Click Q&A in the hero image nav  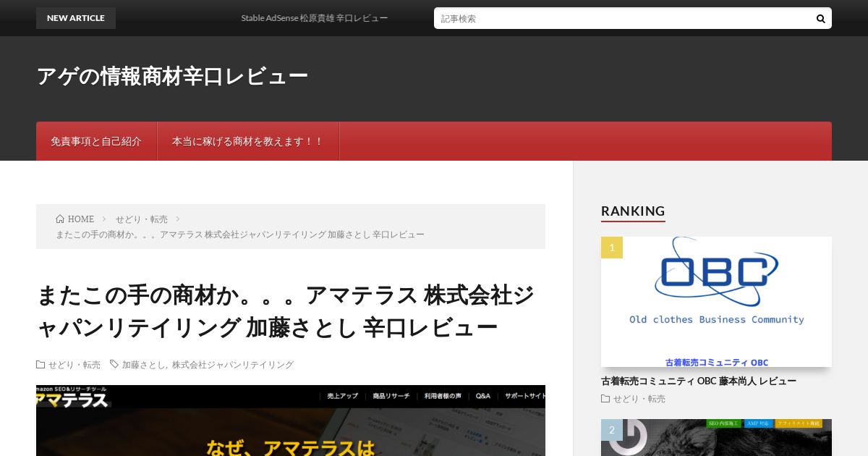(483, 396)
